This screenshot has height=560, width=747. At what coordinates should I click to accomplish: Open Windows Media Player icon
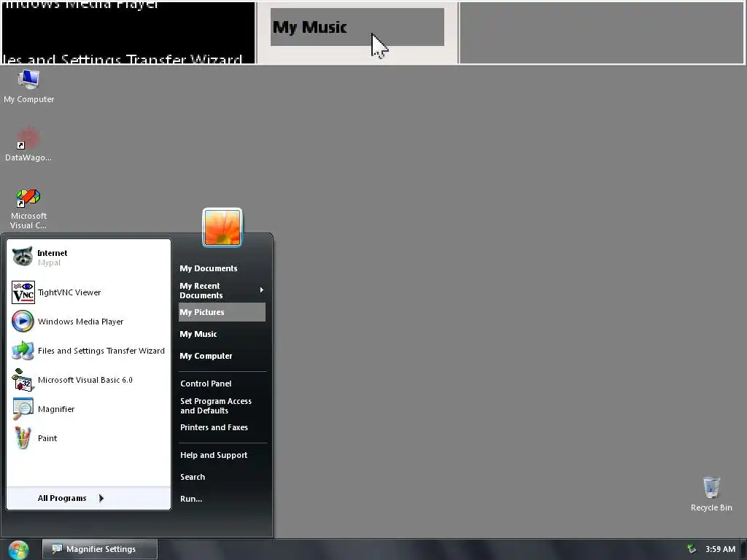(23, 322)
